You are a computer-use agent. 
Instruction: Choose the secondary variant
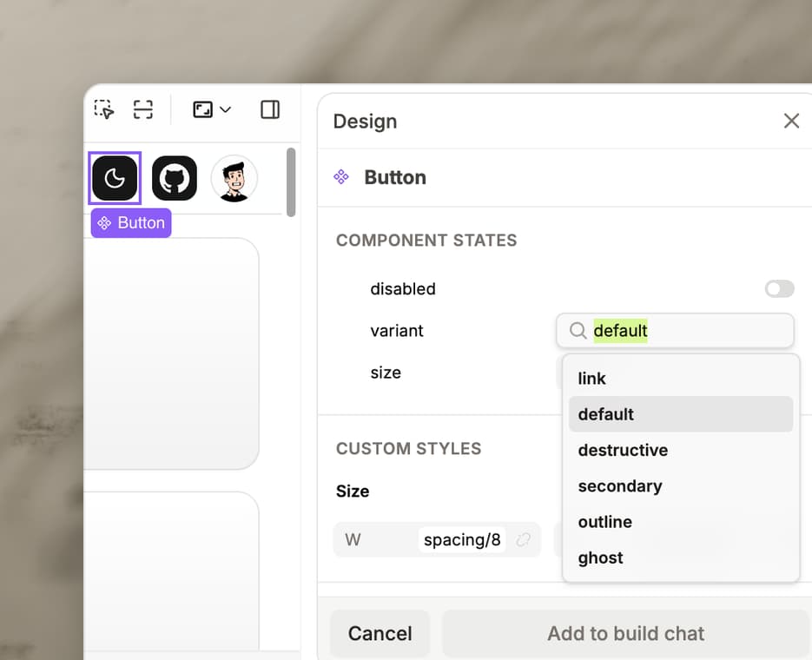coord(681,486)
